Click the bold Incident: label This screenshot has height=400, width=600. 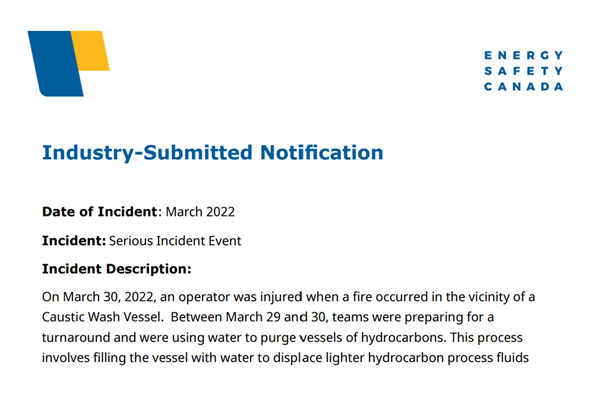point(73,241)
